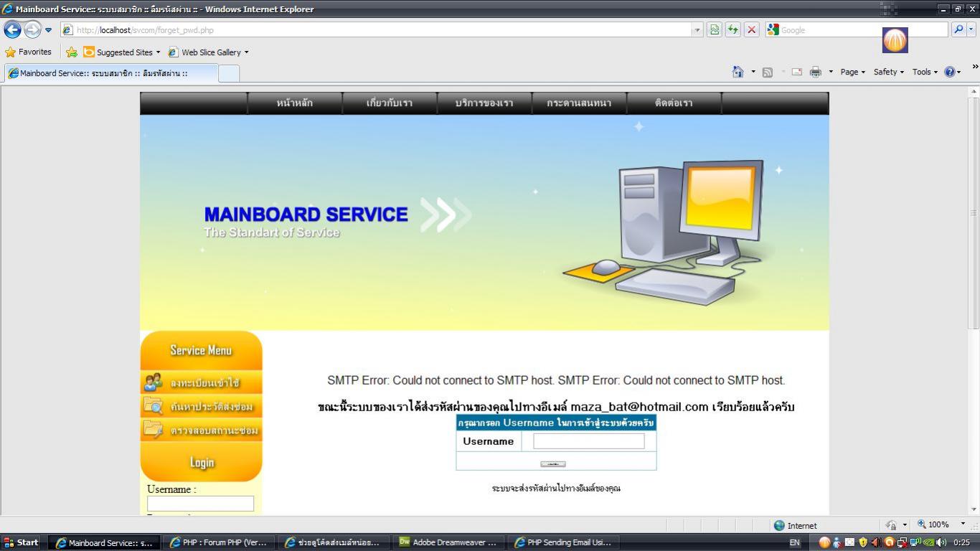This screenshot has width=980, height=551.
Task: Click ลงทะเบียนเข้าใช้ in Service Menu
Action: coord(202,383)
